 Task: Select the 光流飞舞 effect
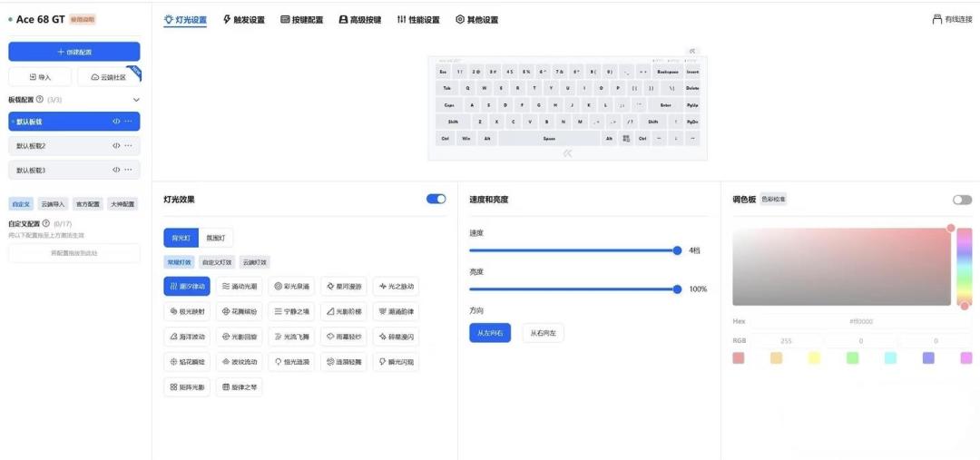292,337
